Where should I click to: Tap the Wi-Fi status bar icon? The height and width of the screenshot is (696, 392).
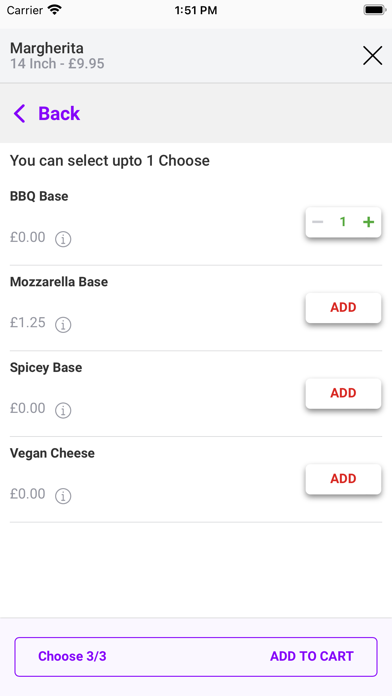click(55, 10)
